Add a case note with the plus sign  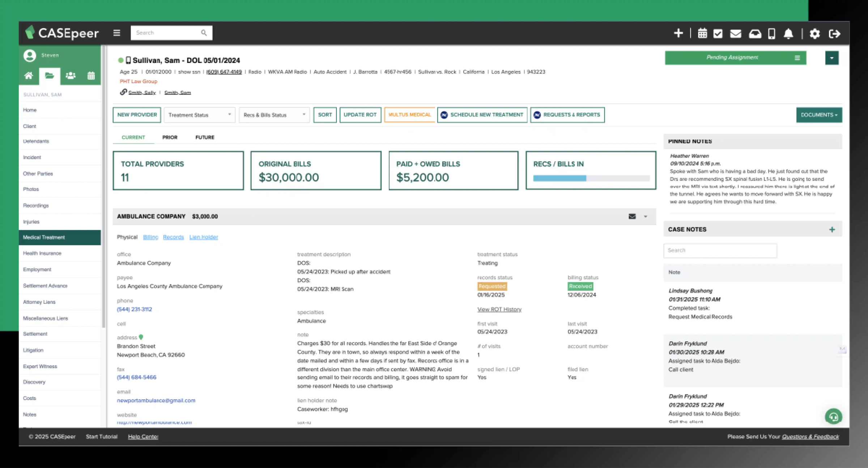(833, 229)
